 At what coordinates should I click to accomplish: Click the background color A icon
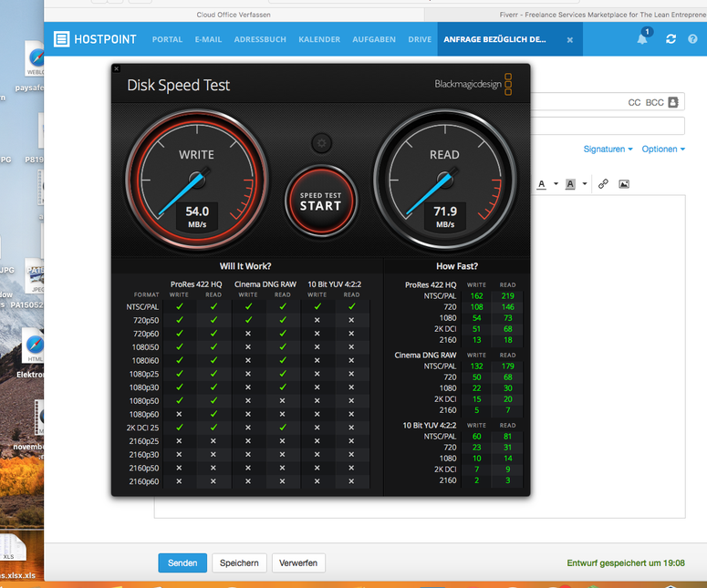[570, 184]
